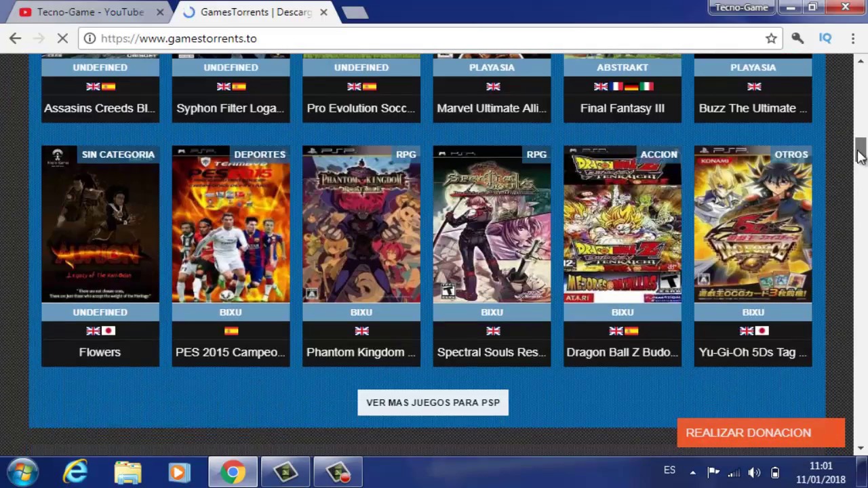Open Windows Media Player taskbar icon
868x488 pixels.
180,472
